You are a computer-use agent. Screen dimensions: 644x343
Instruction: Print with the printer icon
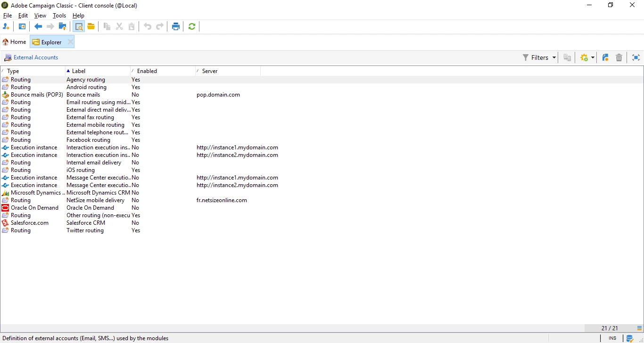point(176,26)
